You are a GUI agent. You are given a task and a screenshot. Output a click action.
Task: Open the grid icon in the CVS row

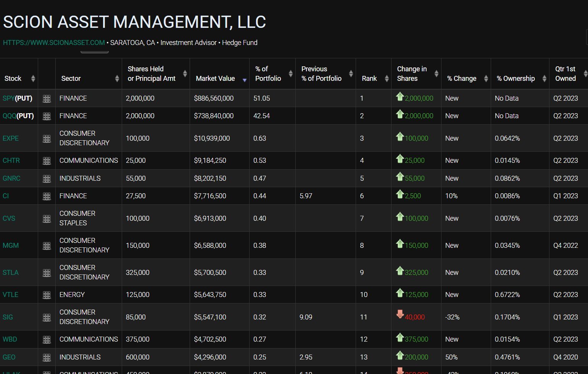pos(47,219)
